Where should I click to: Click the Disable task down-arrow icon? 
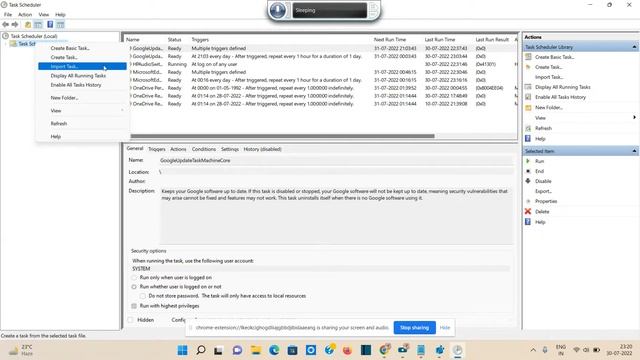[528, 181]
